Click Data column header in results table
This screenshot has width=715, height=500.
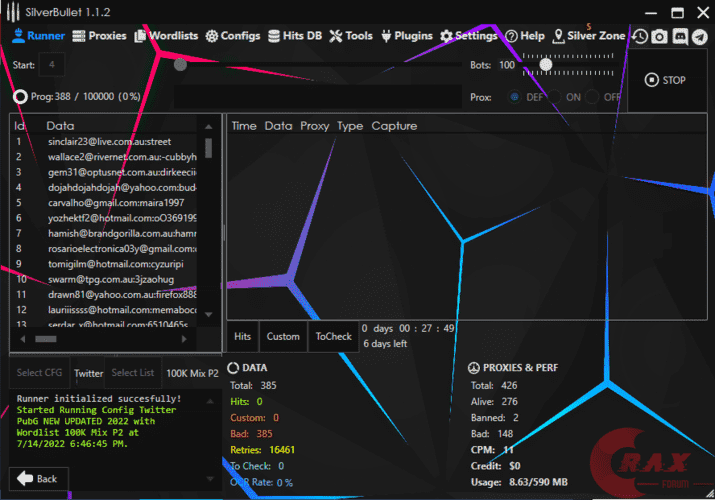[278, 126]
